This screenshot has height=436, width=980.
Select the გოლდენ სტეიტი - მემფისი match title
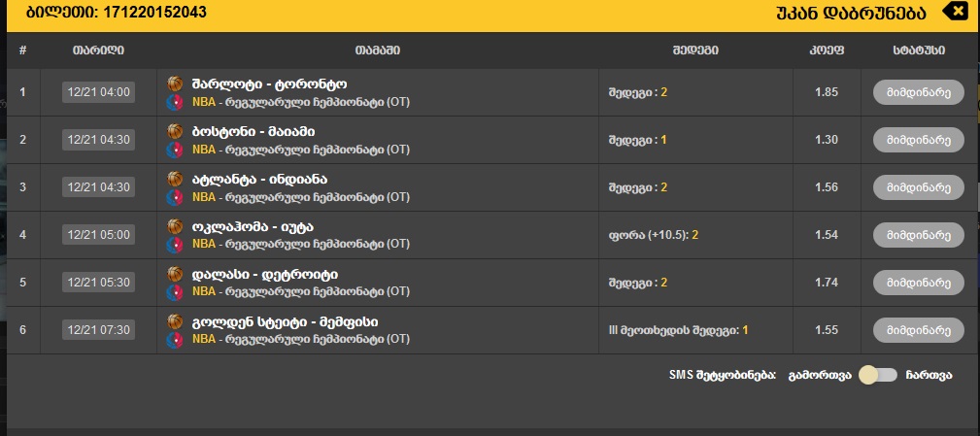285,321
